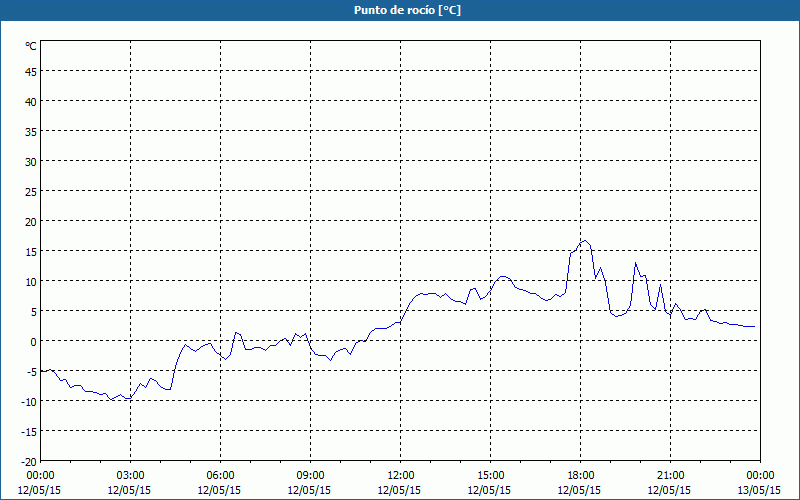Click the 0 value on the Y axis

34,342
